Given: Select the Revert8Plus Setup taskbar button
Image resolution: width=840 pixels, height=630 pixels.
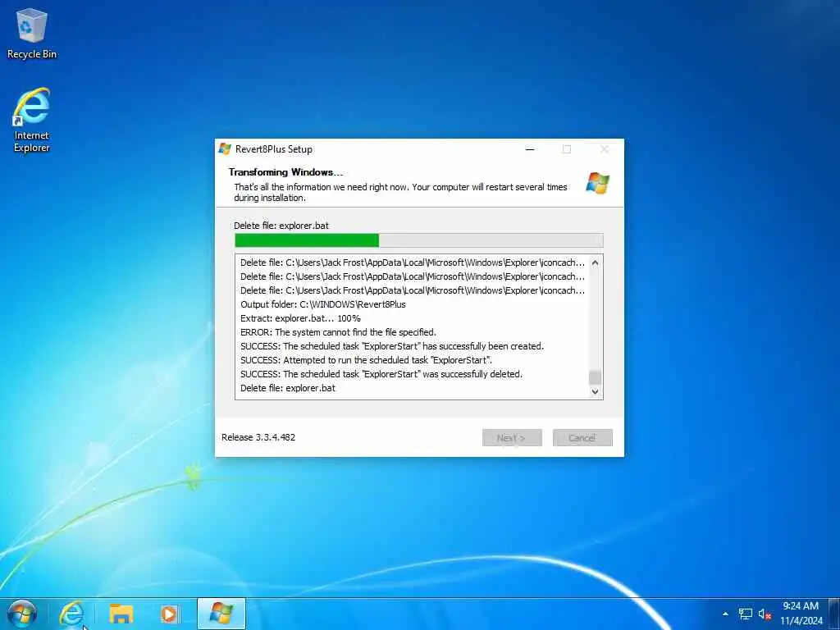Looking at the screenshot, I should pyautogui.click(x=221, y=614).
